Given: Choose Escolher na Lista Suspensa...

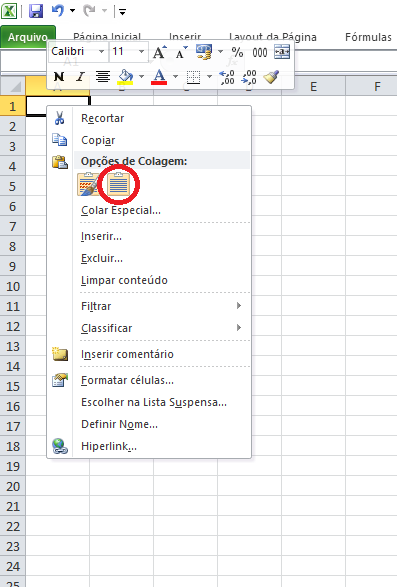Looking at the screenshot, I should (149, 402).
